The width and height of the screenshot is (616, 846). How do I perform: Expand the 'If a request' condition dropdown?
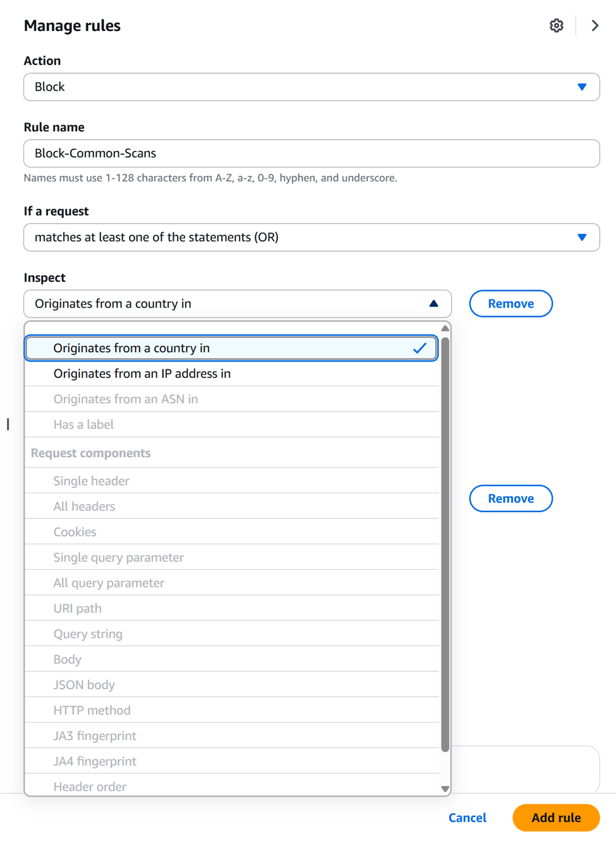[x=311, y=238]
